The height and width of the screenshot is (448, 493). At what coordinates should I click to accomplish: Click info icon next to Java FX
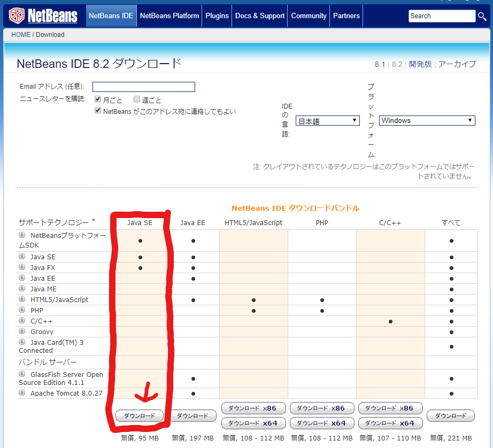pyautogui.click(x=22, y=267)
